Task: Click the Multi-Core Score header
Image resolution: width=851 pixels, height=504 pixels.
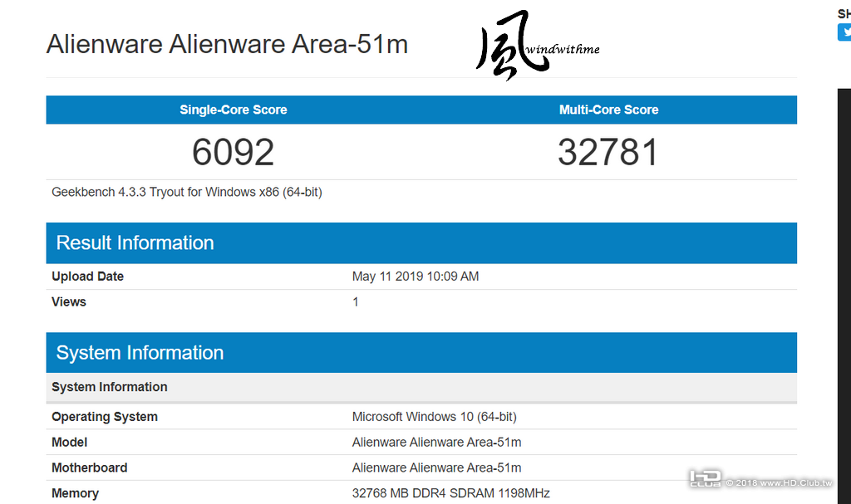Action: [609, 110]
